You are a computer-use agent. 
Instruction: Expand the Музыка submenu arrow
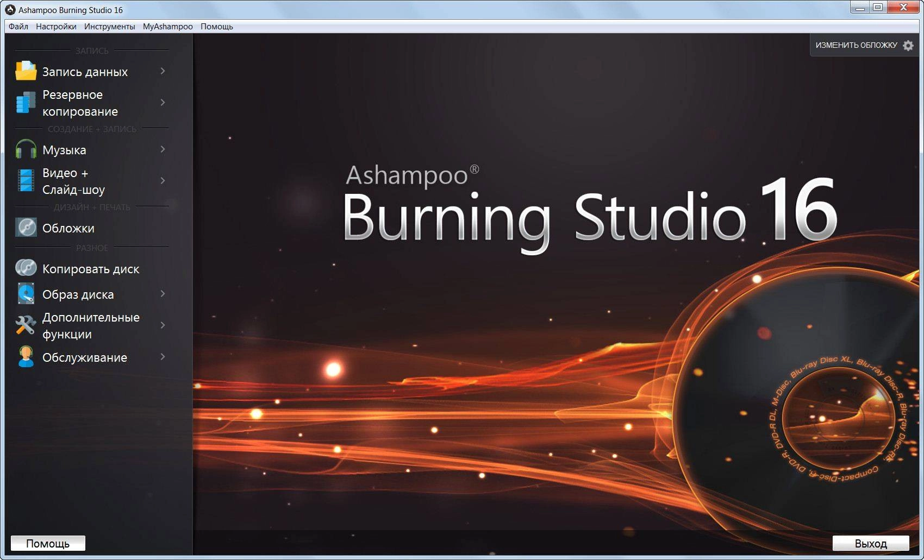[163, 149]
